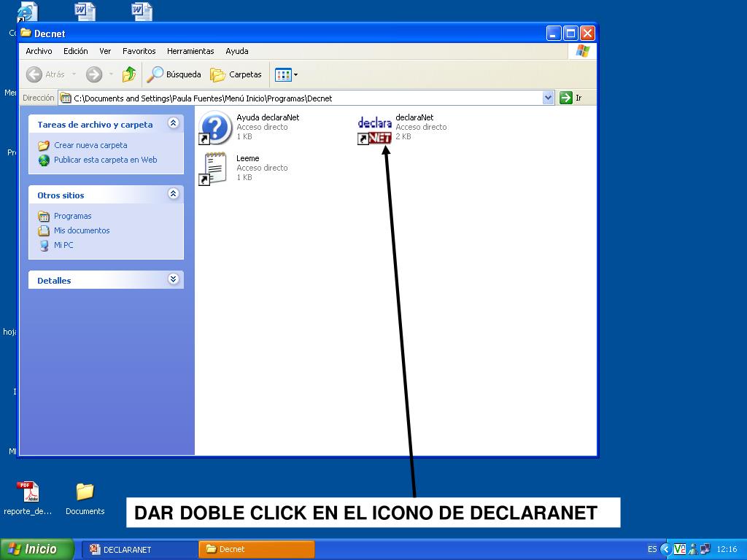Click the 12:16 taskbar clock
The width and height of the screenshot is (747, 560).
click(x=727, y=549)
